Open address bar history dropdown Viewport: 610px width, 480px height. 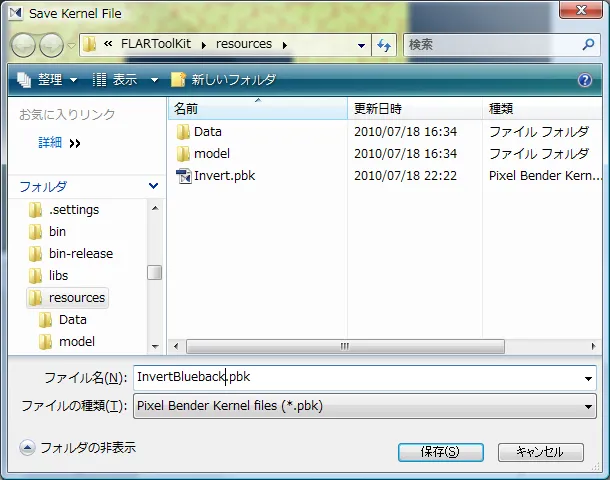pos(361,46)
